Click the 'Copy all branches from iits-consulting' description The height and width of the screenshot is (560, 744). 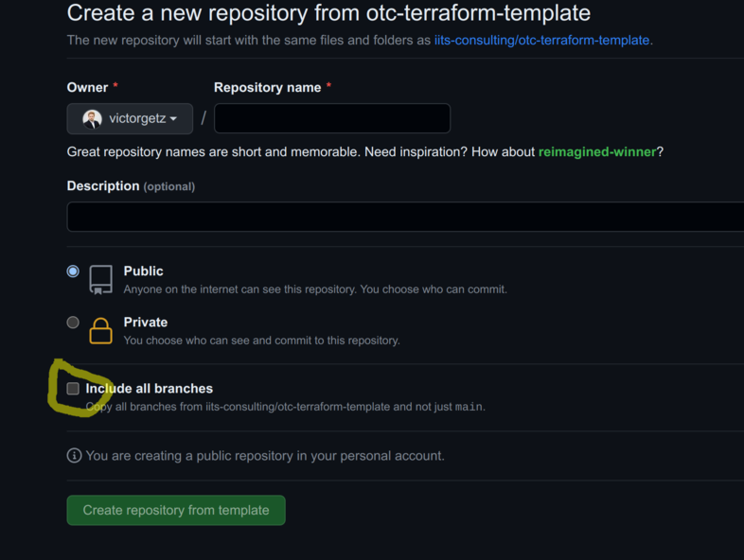click(286, 407)
